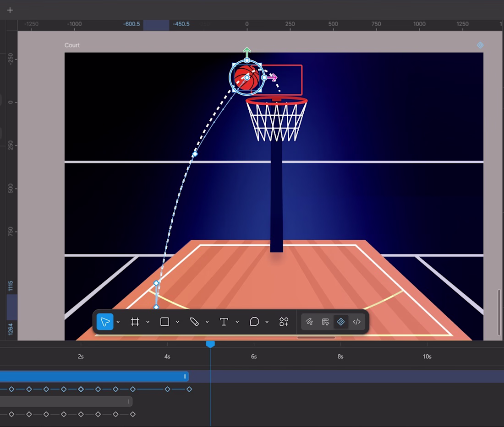Toggle the Motion mode button in the toolbar
This screenshot has width=504, height=427.
click(x=341, y=322)
